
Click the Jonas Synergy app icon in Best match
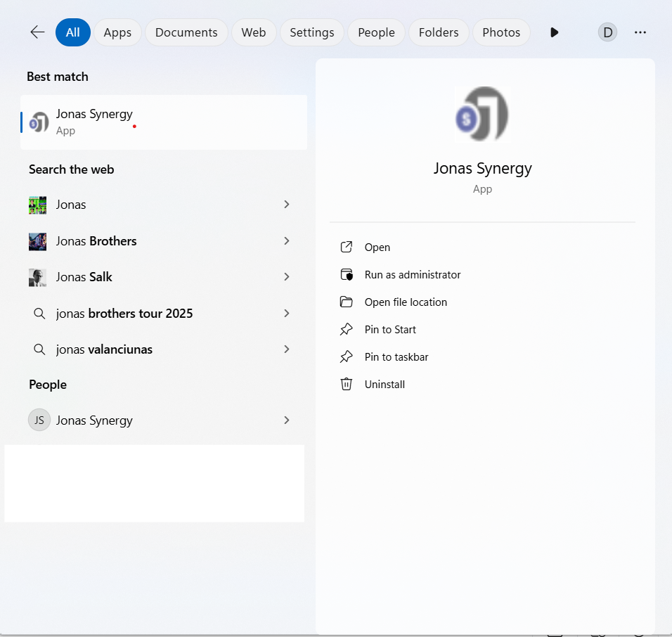pyautogui.click(x=39, y=122)
